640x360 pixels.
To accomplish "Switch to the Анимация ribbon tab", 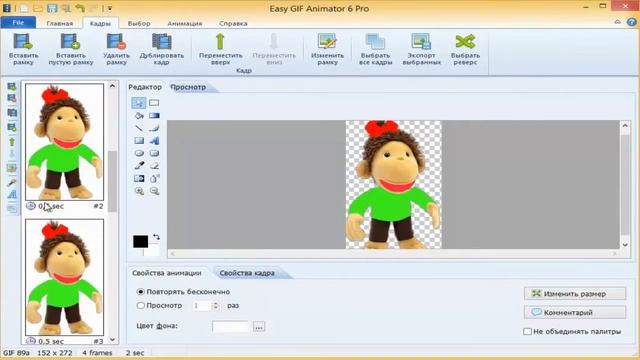I will [184, 23].
